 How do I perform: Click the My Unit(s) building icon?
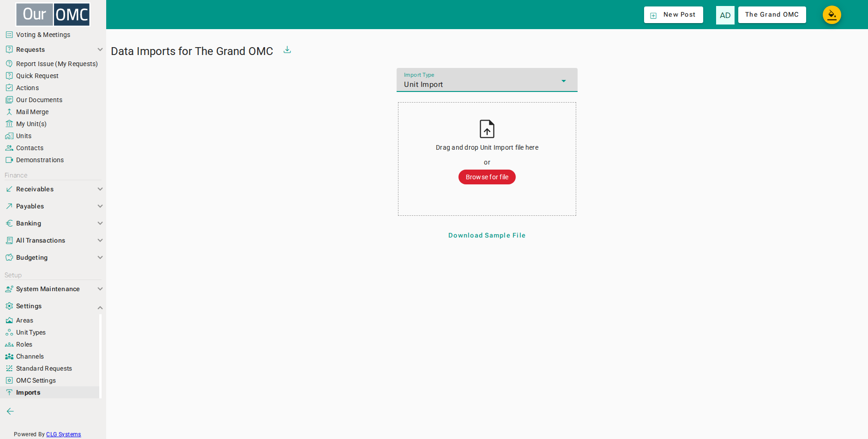tap(9, 124)
